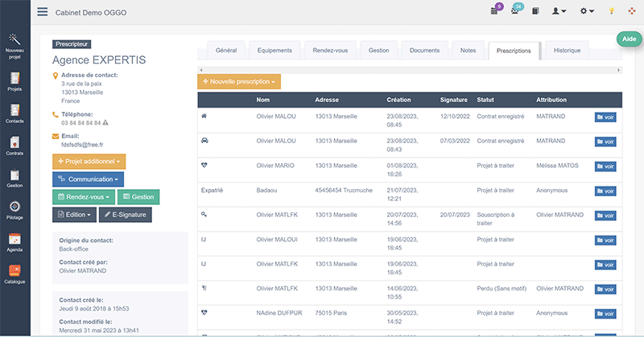This screenshot has height=337, width=644.
Task: Expand the Rendez-vous green dropdown button
Action: point(83,197)
